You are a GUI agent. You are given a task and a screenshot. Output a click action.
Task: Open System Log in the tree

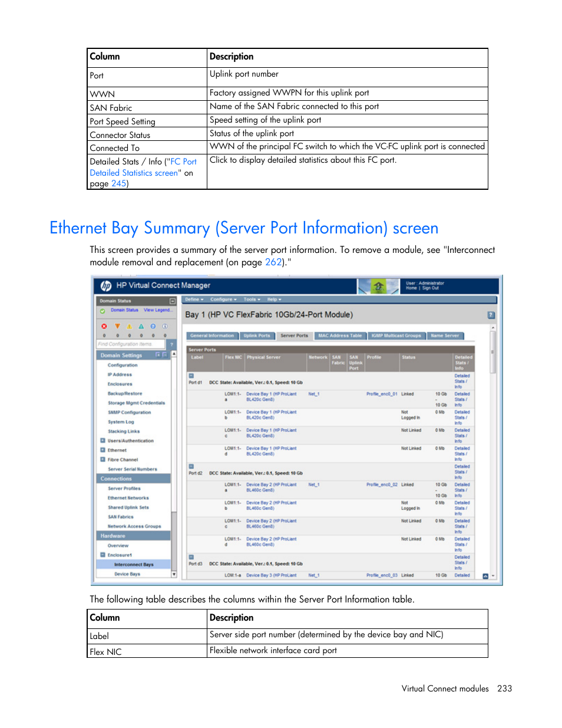point(121,421)
